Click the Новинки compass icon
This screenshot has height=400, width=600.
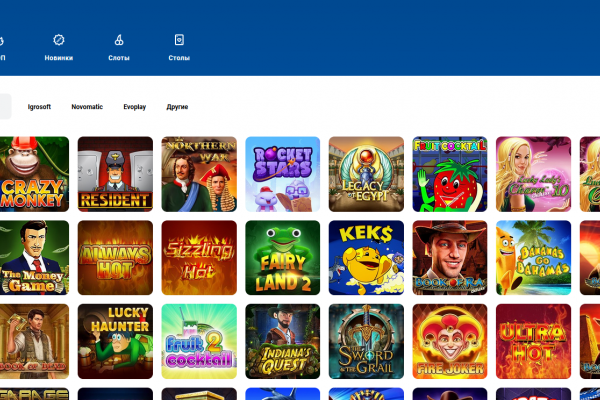click(x=59, y=40)
